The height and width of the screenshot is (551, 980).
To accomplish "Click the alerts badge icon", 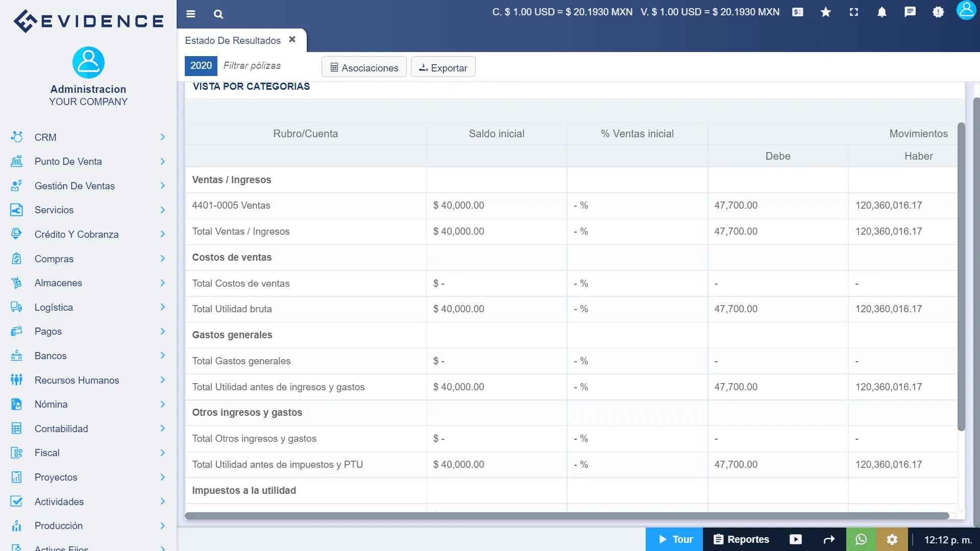I will click(x=939, y=12).
